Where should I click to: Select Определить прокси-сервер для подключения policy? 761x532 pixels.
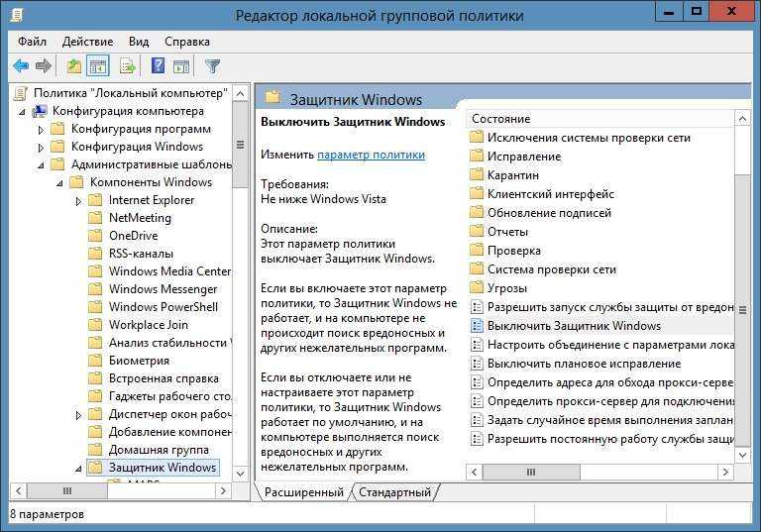pos(610,401)
